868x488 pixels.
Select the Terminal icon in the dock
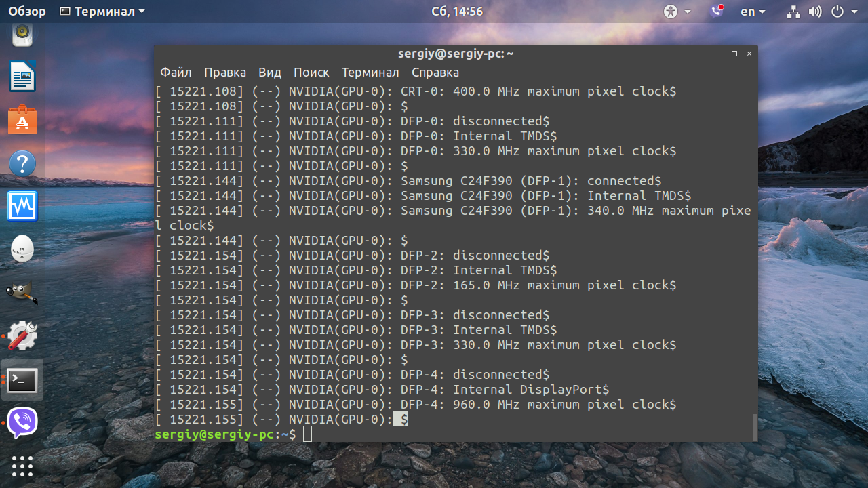click(22, 380)
